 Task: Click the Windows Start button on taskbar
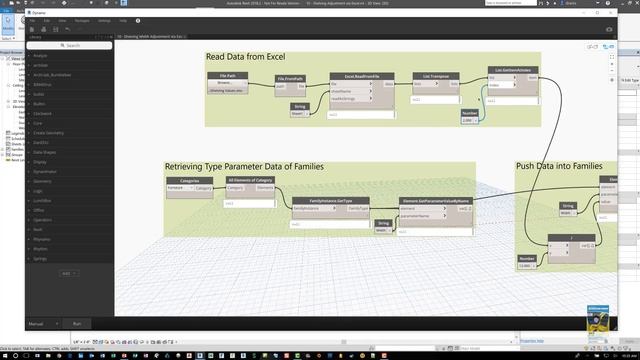click(x=5, y=356)
